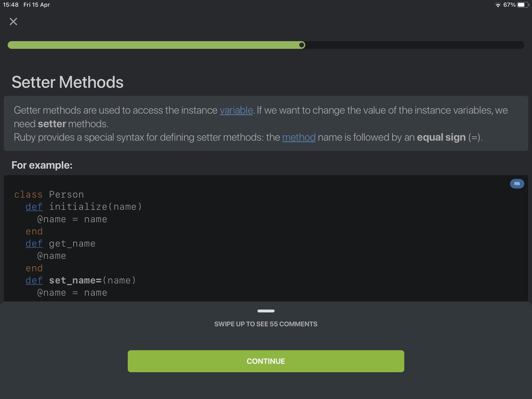Tap the 'Fri 15 Apr' date
Screen dimensions: 532x399
(x=36, y=5)
